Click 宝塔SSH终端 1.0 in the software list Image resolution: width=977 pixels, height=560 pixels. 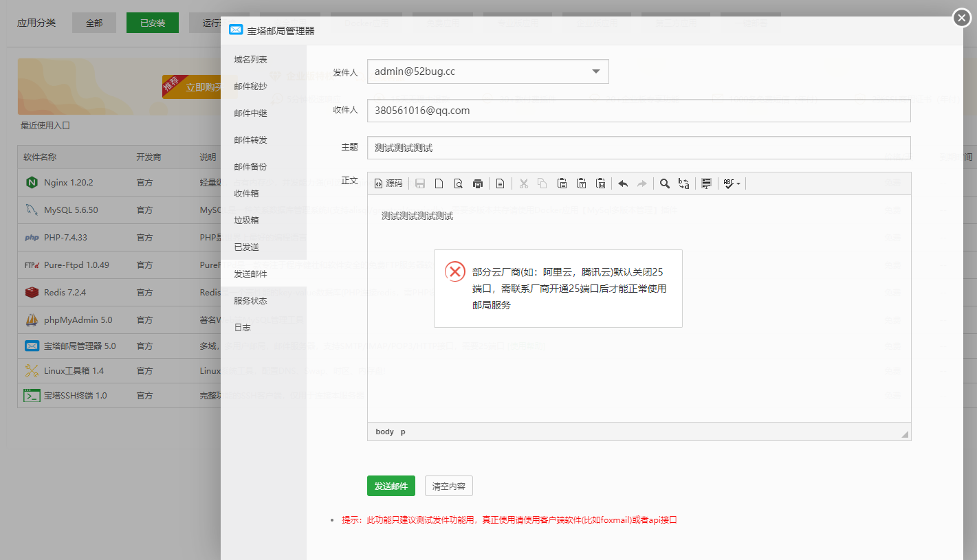[76, 396]
